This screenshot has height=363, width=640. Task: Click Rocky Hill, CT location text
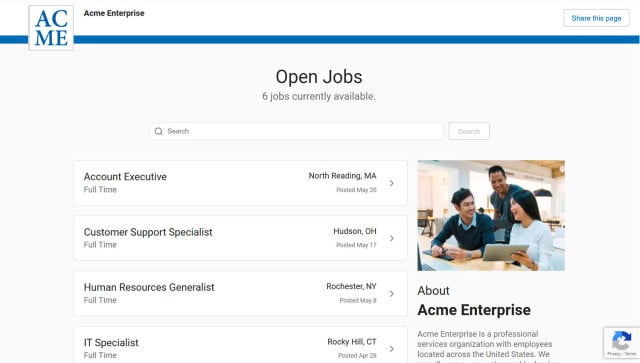352,342
